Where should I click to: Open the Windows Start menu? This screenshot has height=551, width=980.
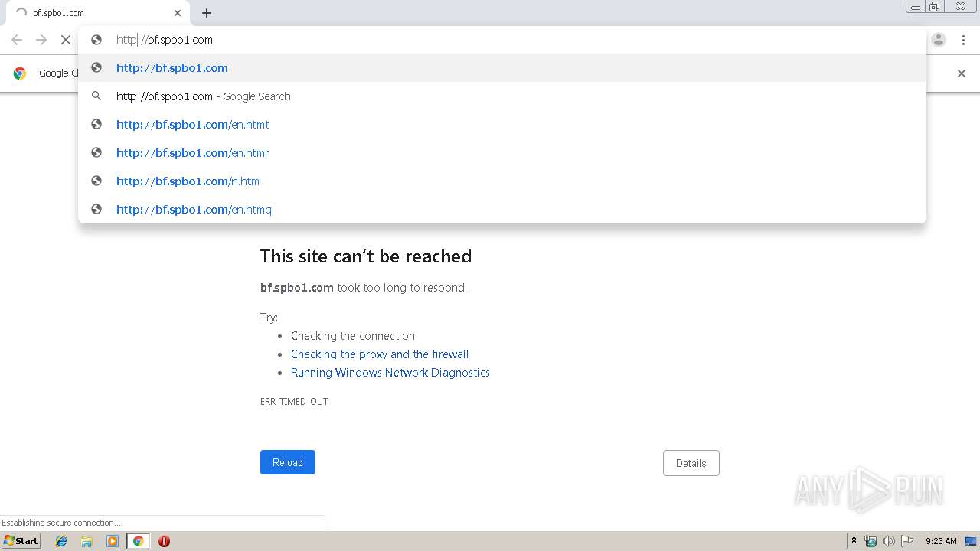pyautogui.click(x=21, y=541)
